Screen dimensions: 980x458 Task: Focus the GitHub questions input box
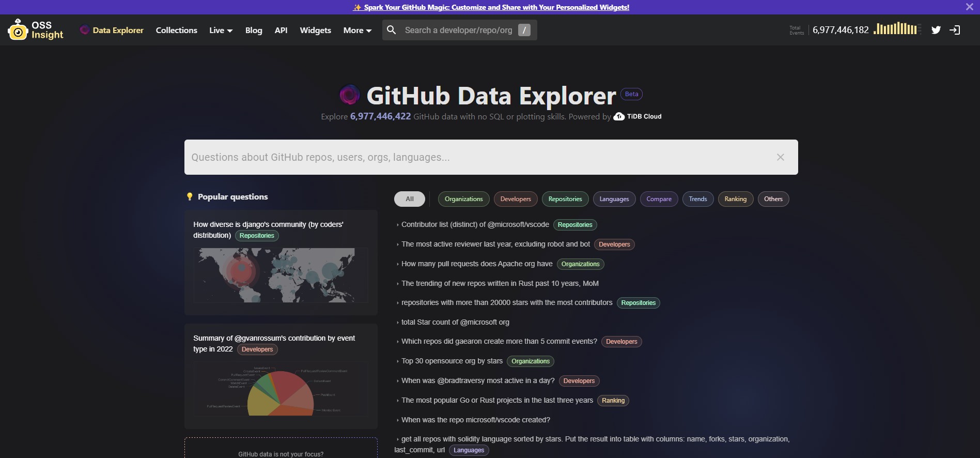coord(491,157)
